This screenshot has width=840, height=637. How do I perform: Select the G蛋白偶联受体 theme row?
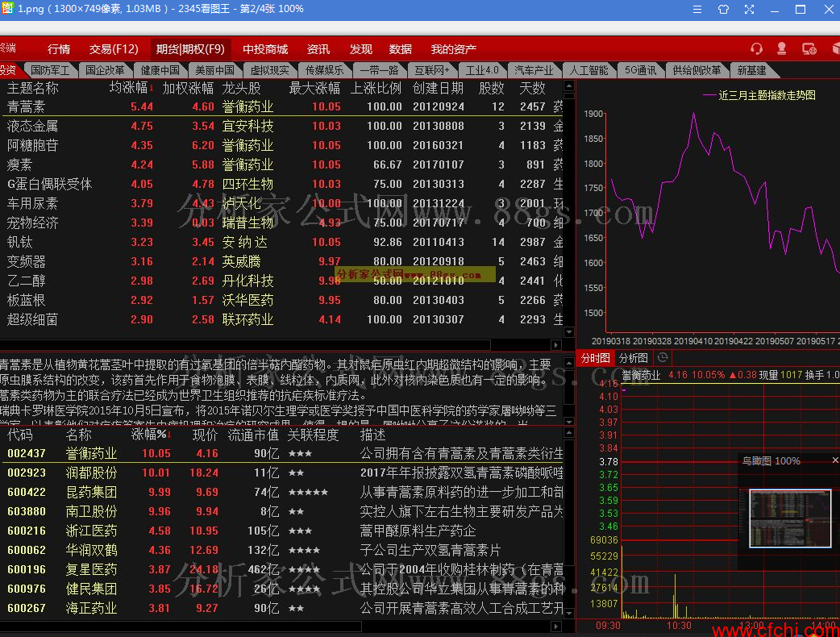(x=281, y=184)
